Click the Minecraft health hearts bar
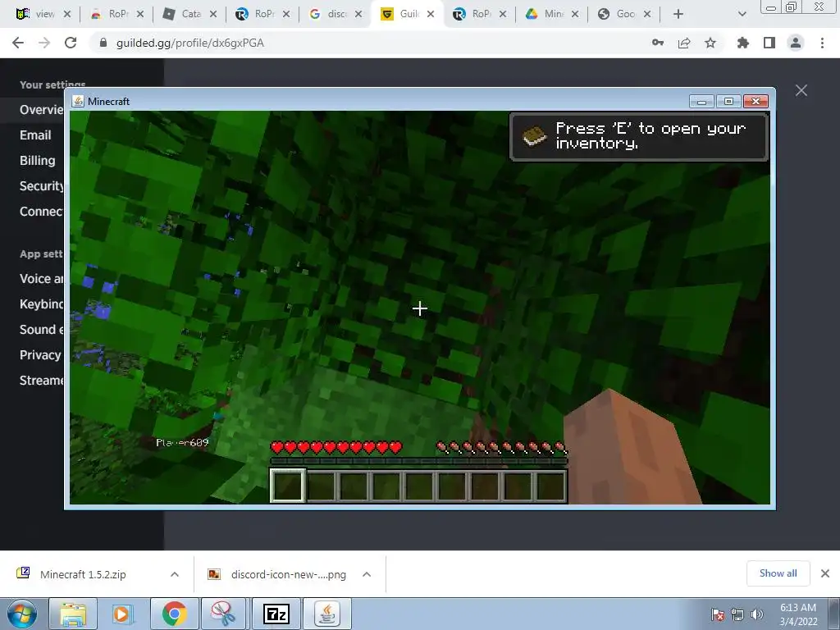Viewport: 840px width, 630px height. point(336,447)
